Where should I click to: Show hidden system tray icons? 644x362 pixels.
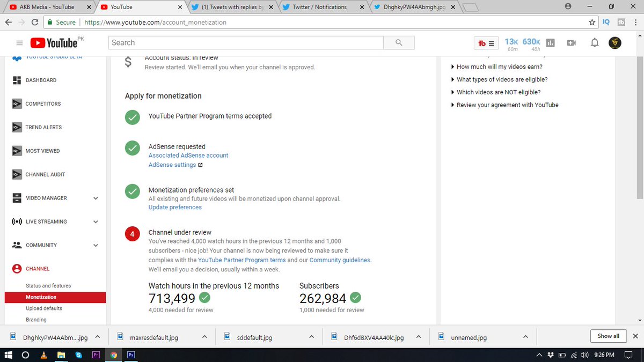540,354
